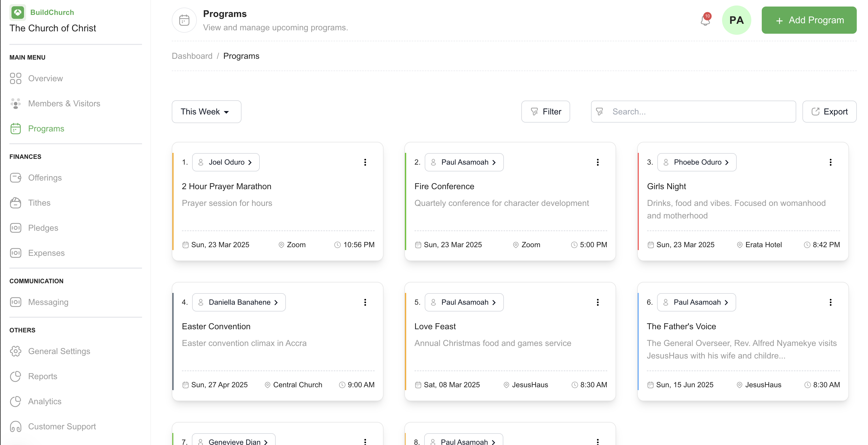Open kebab menu on Easter Convention card

[365, 302]
